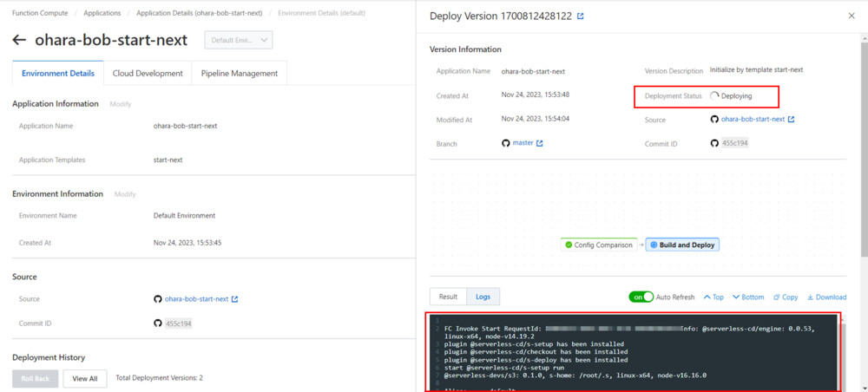Click Modify next to Environment Information
Screen dimensions: 868x392
pos(124,194)
